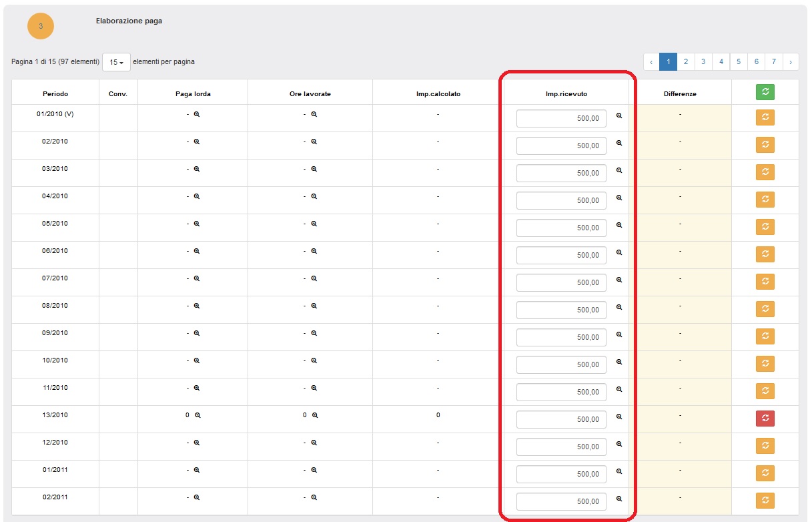Click the red refresh button for 13/2010

click(765, 418)
